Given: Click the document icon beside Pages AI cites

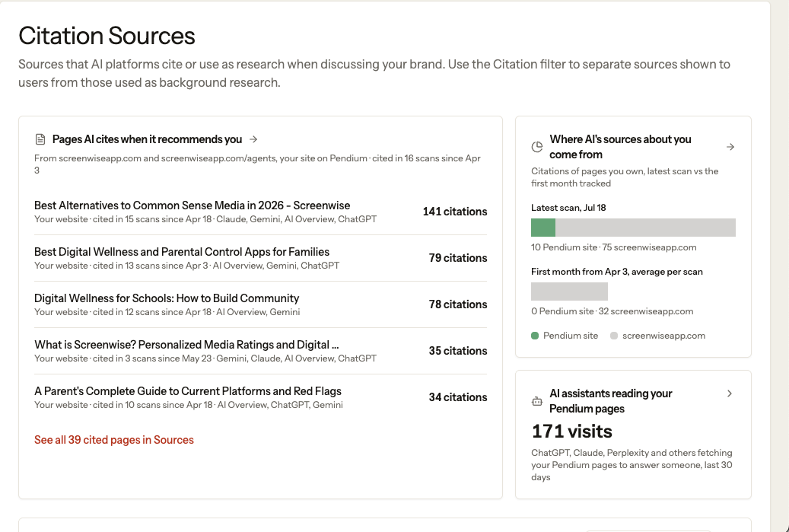Looking at the screenshot, I should (40, 139).
